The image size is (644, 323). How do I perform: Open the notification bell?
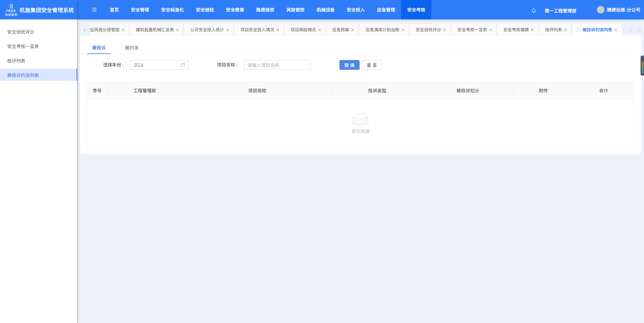tap(534, 11)
